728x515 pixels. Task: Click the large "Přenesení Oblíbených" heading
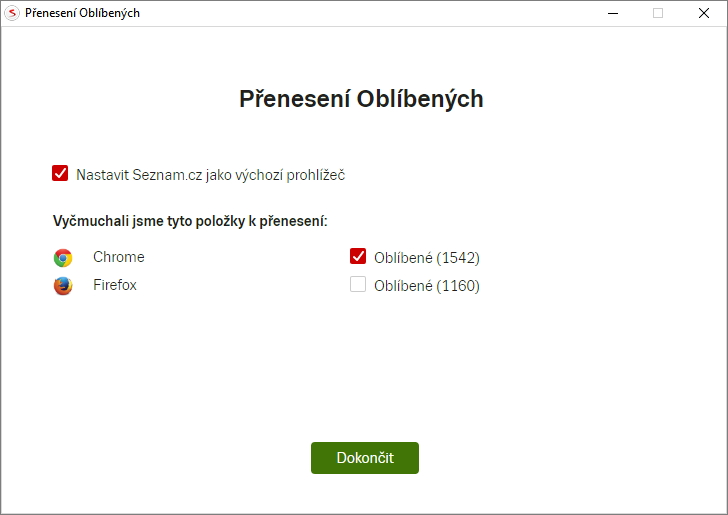coord(361,99)
